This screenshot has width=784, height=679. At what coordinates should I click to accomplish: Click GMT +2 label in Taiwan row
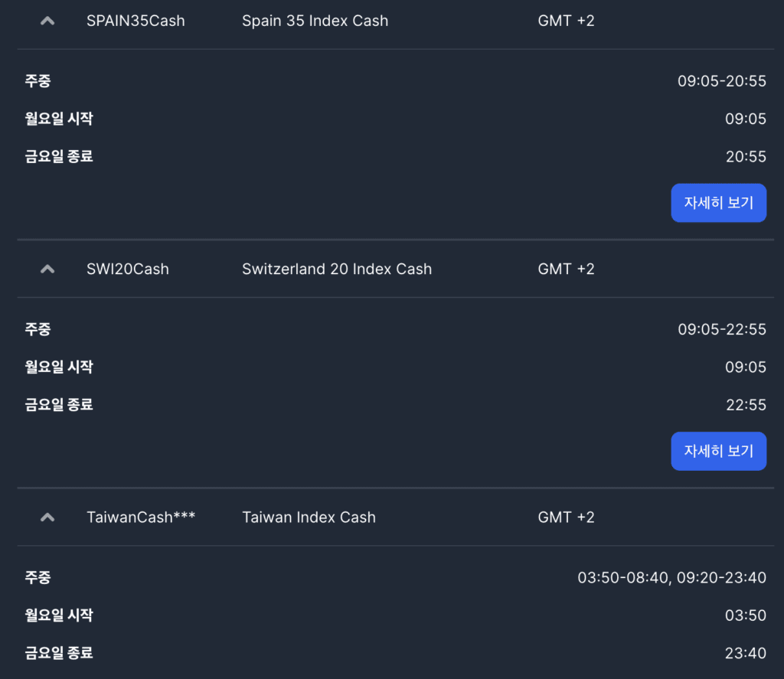(566, 517)
